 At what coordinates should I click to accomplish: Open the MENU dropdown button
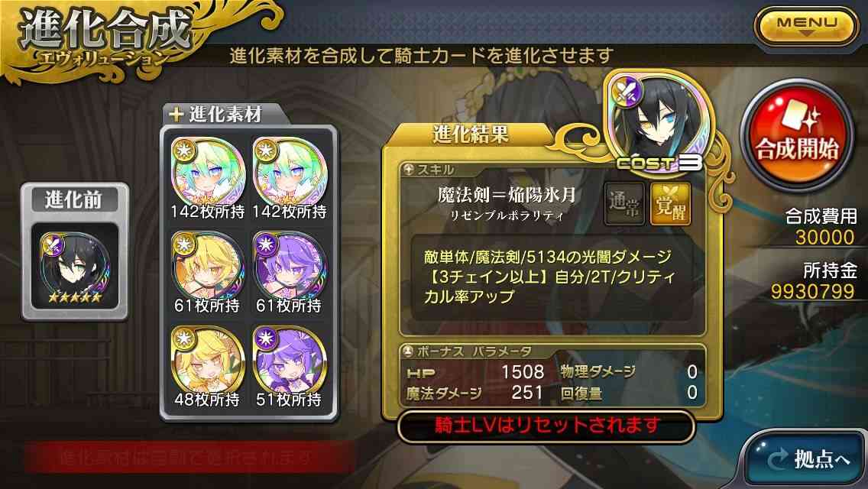click(807, 27)
